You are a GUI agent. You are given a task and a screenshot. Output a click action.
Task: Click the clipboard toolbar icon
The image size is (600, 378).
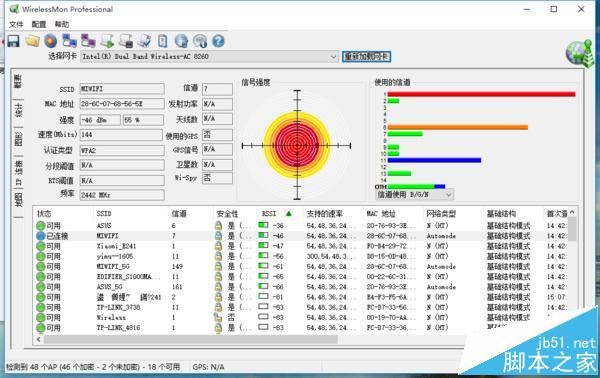(163, 41)
